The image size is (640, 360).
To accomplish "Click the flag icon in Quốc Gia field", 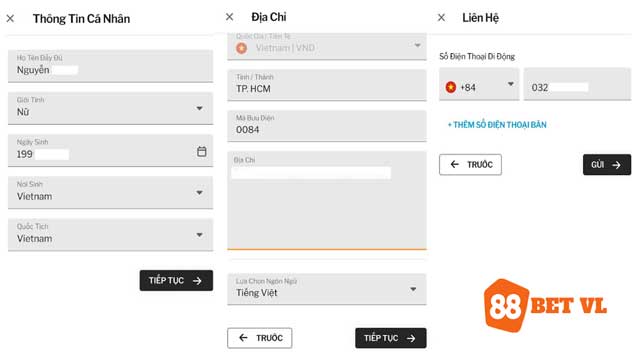I will (242, 48).
